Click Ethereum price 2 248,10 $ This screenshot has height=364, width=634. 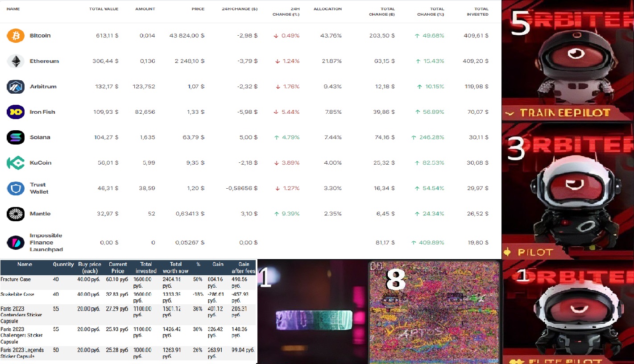190,61
